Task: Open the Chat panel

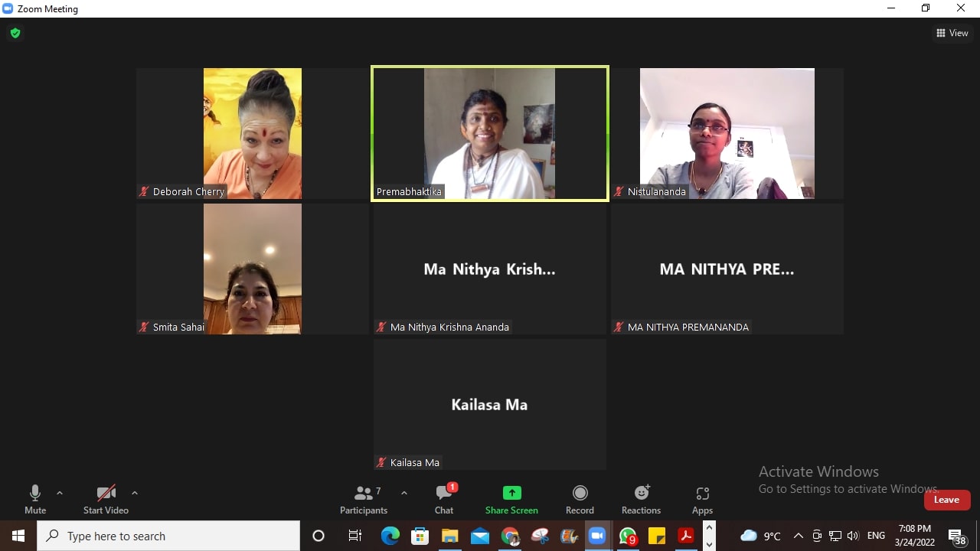Action: click(x=444, y=500)
